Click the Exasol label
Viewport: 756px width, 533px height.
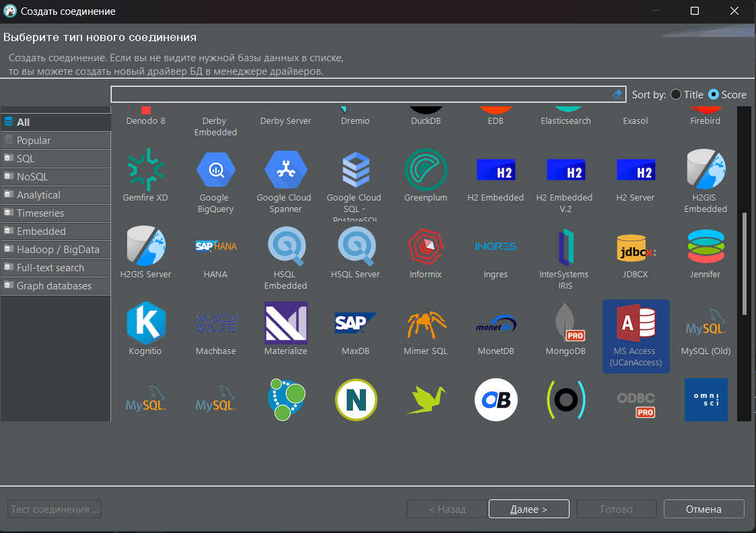click(x=635, y=121)
